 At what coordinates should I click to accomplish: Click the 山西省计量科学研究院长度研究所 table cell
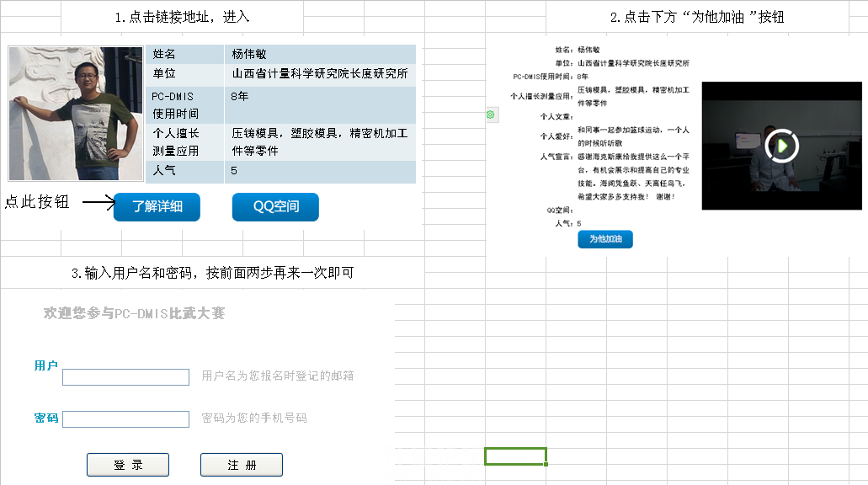click(x=320, y=74)
